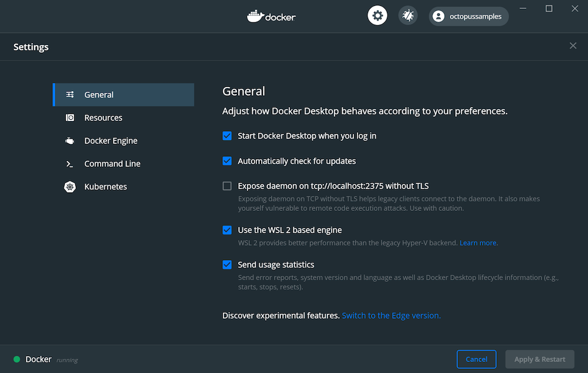Click the General sliders icon in sidebar
588x373 pixels.
[70, 95]
